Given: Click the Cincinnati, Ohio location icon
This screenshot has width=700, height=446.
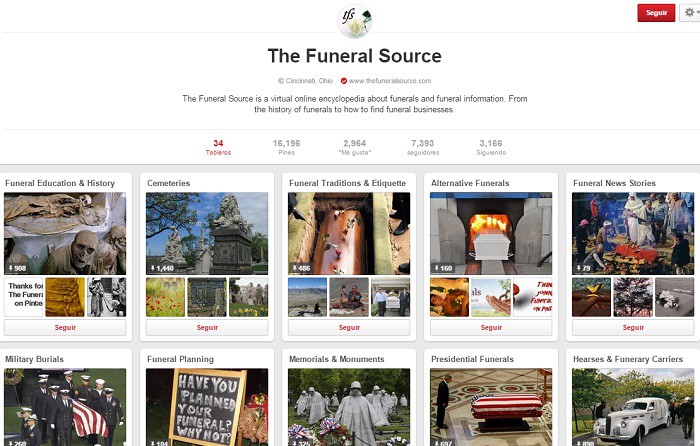Looking at the screenshot, I should [x=281, y=81].
